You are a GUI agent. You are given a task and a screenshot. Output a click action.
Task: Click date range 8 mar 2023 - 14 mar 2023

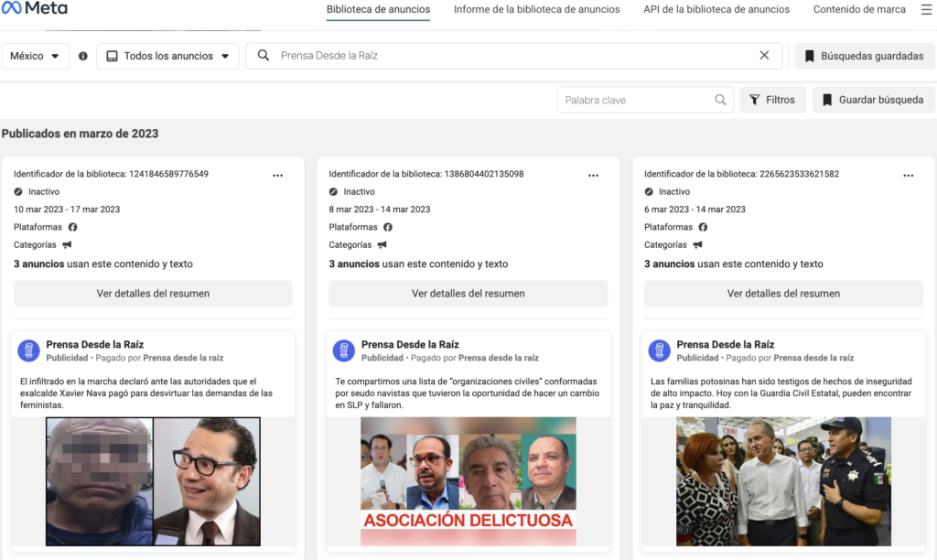380,210
